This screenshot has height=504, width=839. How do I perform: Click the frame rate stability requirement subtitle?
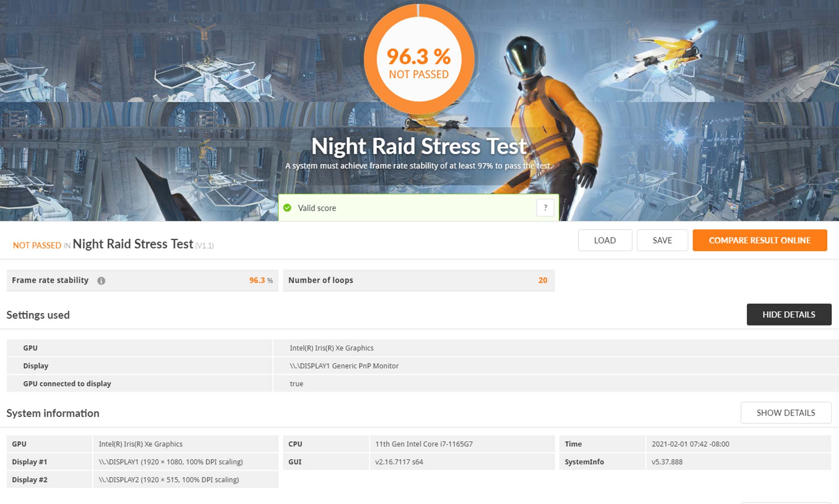[x=419, y=166]
